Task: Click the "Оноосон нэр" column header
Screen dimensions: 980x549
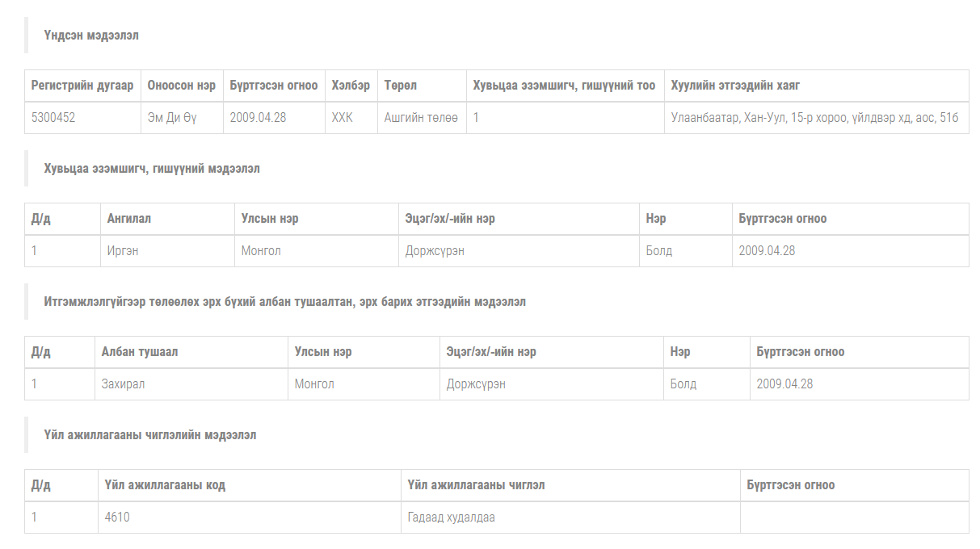Action: 182,86
